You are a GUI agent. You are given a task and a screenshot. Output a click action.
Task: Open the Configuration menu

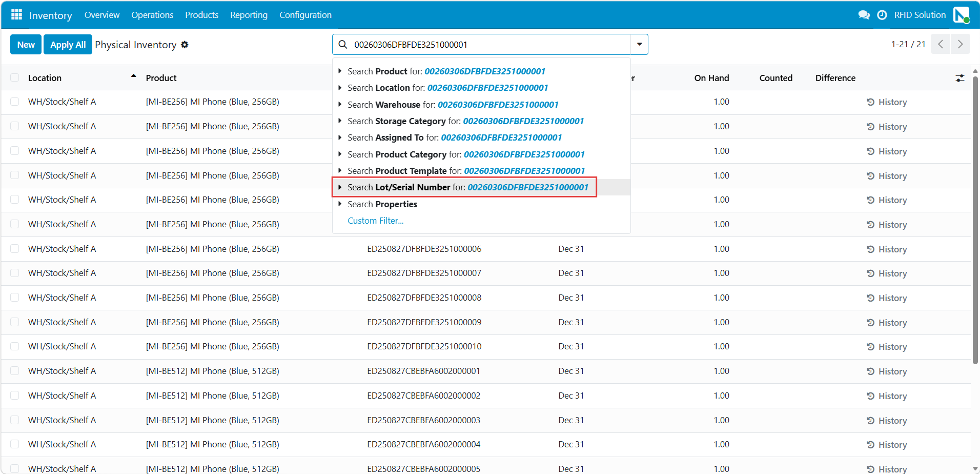click(x=305, y=15)
